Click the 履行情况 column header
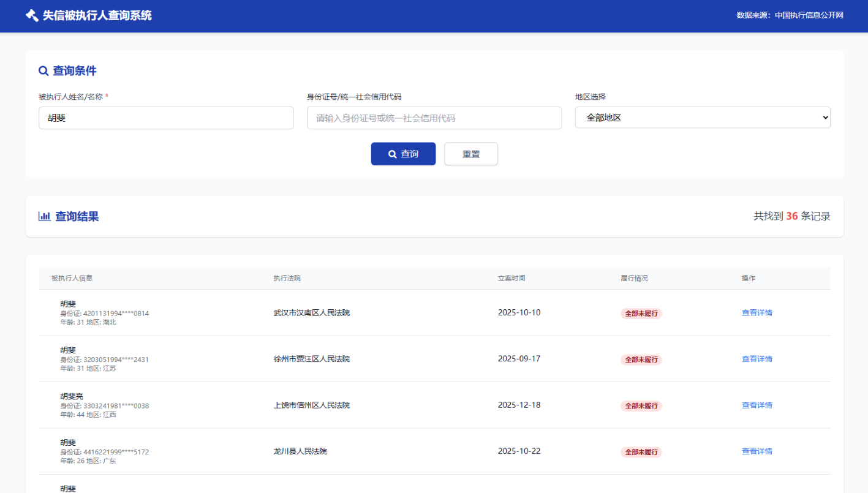 point(633,278)
